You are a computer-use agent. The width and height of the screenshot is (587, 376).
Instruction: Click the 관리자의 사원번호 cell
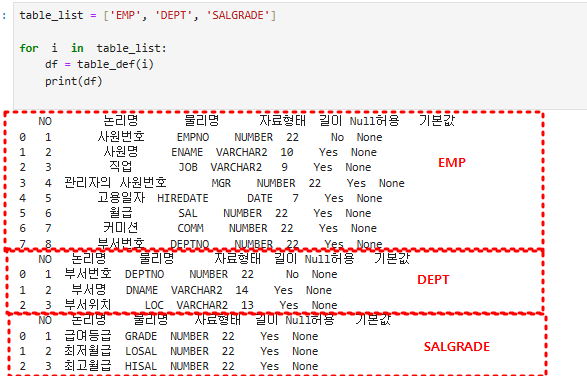[x=115, y=183]
